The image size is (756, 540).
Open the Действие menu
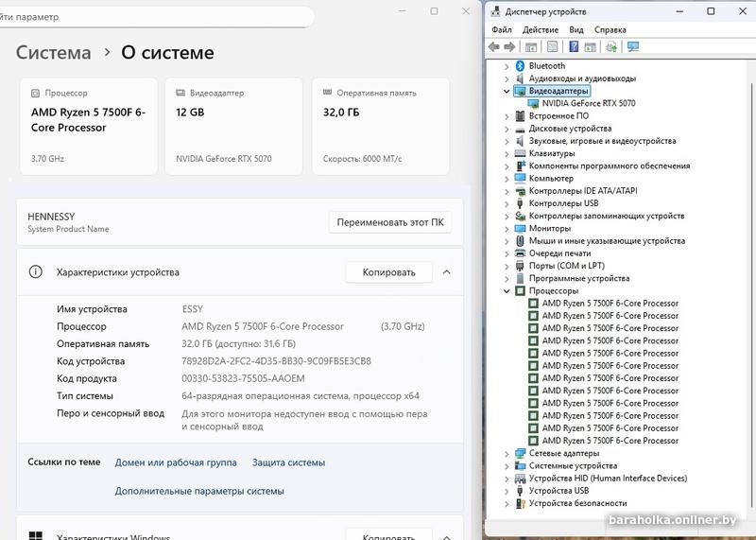tap(540, 29)
